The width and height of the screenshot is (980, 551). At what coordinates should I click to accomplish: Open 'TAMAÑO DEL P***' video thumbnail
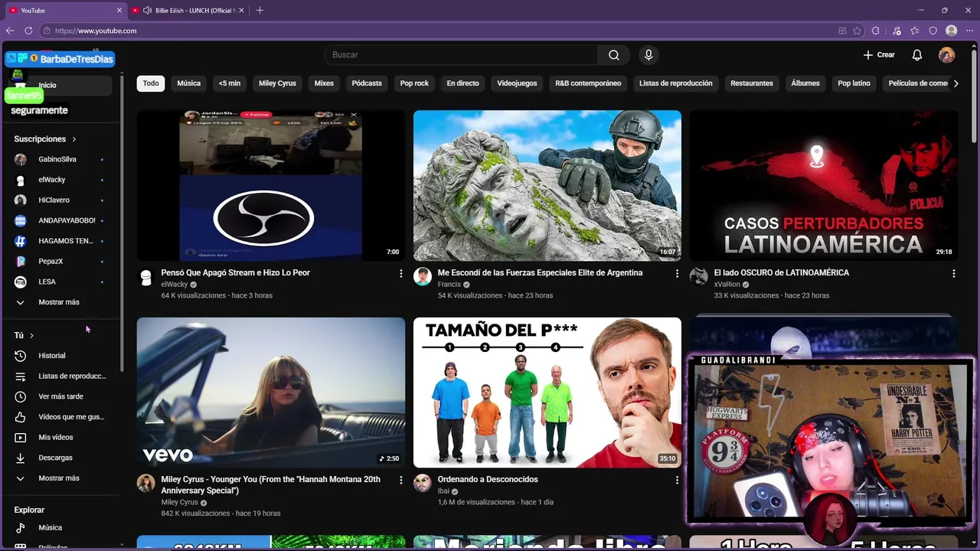click(547, 393)
